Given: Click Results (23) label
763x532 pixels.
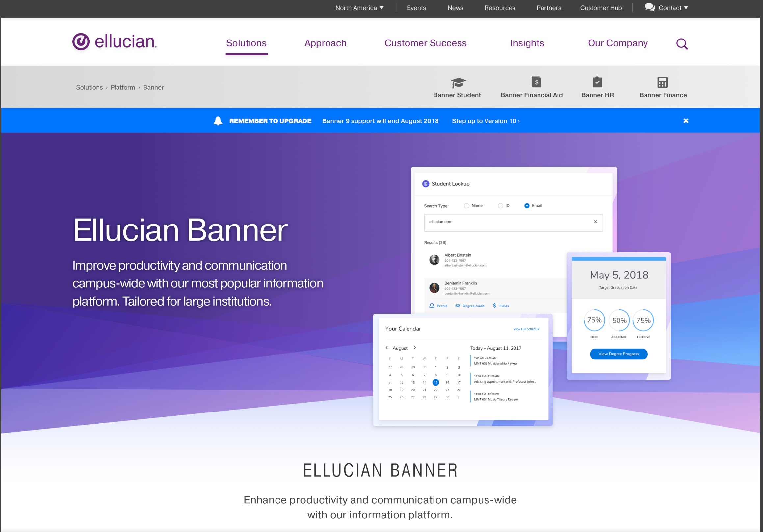Looking at the screenshot, I should click(x=435, y=243).
